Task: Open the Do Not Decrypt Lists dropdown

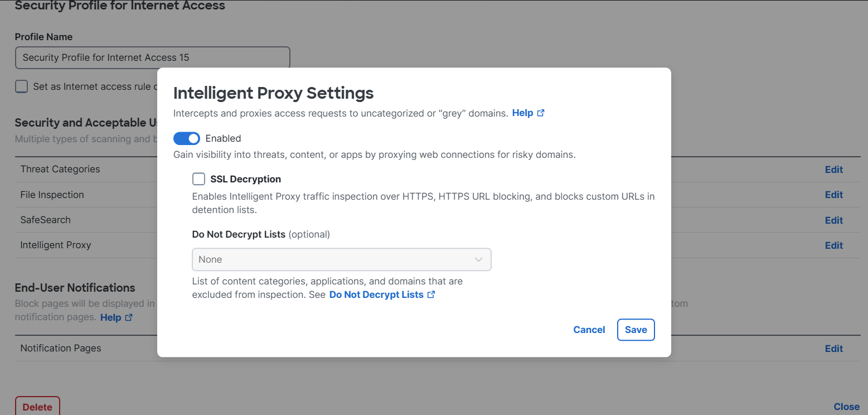Action: tap(341, 260)
